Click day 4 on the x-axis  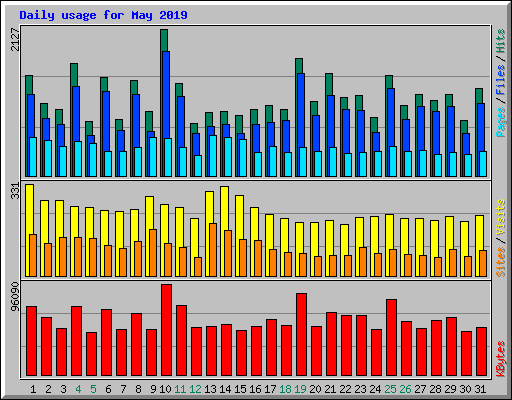coord(78,389)
